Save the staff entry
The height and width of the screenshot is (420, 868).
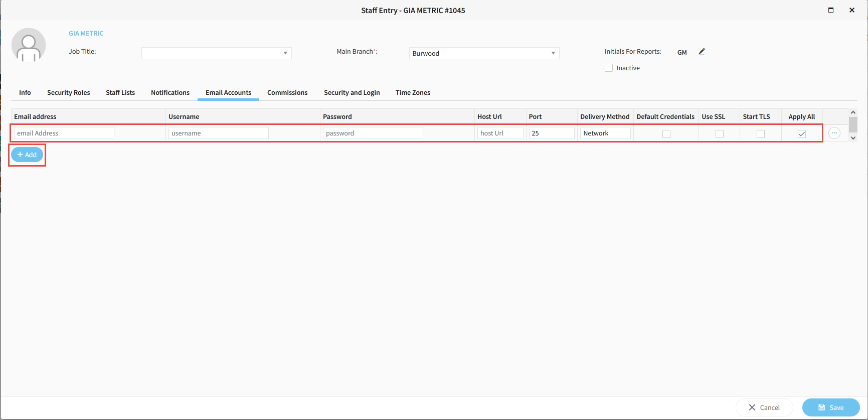pyautogui.click(x=830, y=407)
